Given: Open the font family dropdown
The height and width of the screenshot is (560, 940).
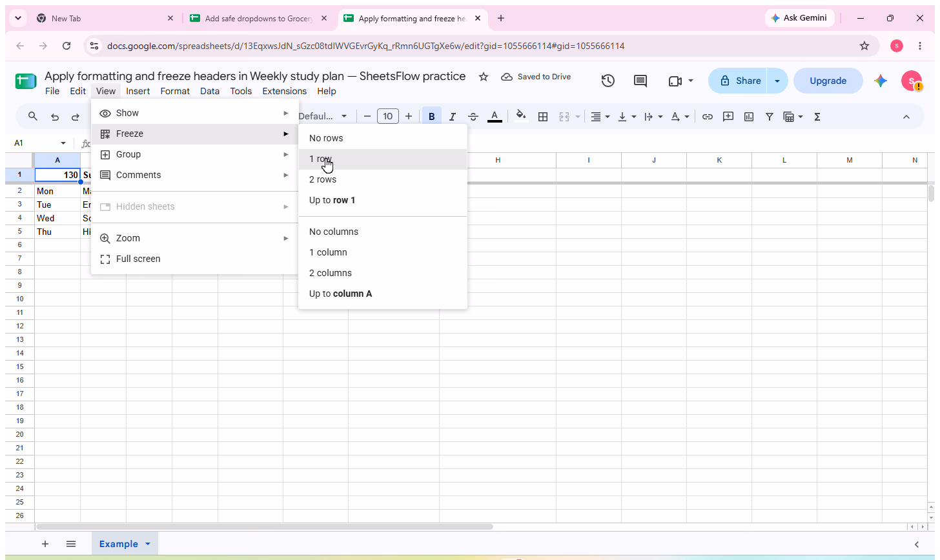Looking at the screenshot, I should (323, 117).
